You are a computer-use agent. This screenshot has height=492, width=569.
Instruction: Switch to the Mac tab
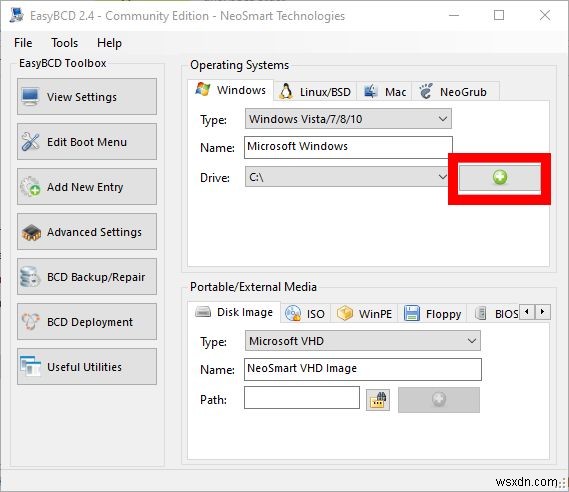point(384,92)
